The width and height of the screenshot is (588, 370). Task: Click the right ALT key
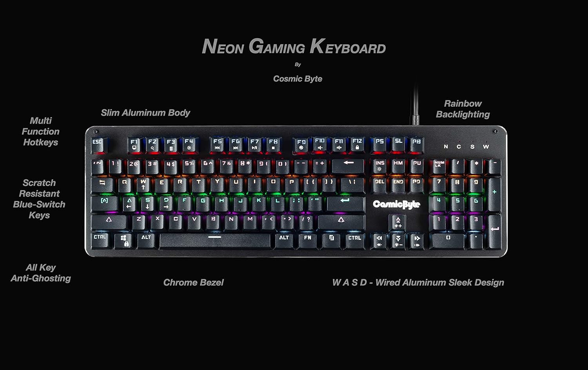pos(284,241)
